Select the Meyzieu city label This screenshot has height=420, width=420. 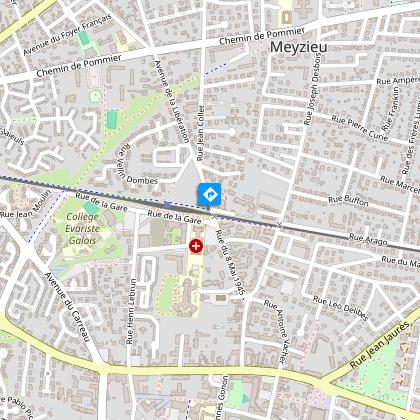click(x=298, y=47)
